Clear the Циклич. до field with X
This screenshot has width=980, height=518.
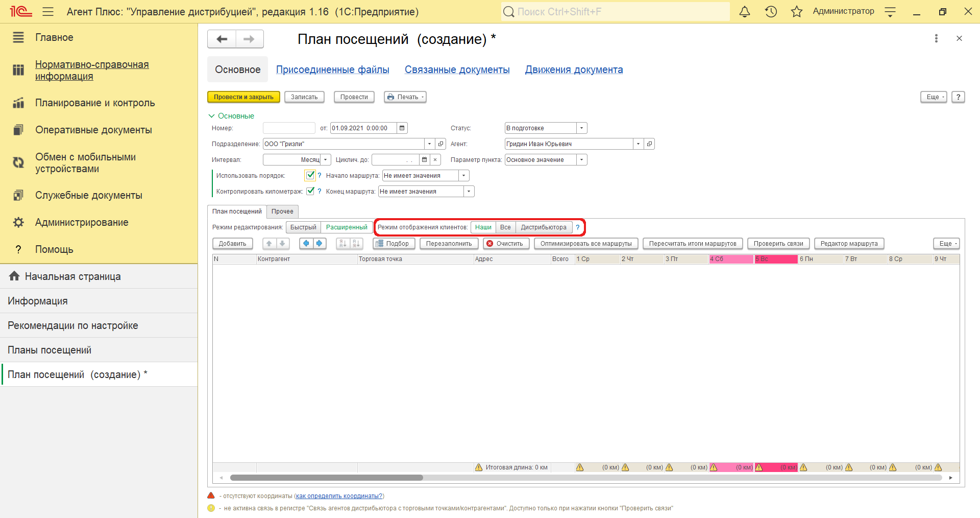point(435,160)
